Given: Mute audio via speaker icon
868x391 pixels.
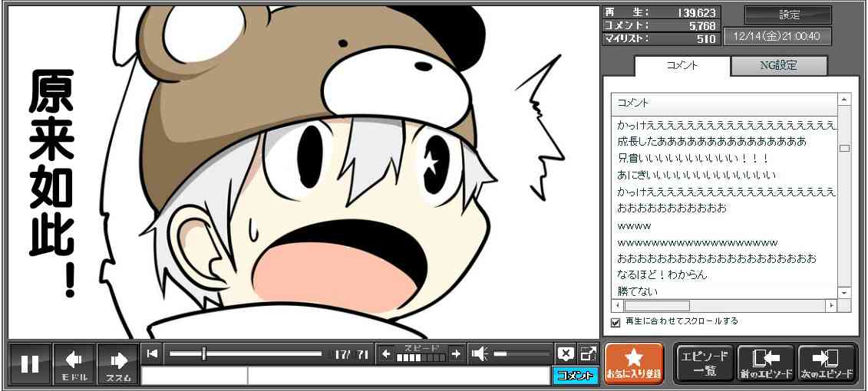Looking at the screenshot, I should [480, 353].
